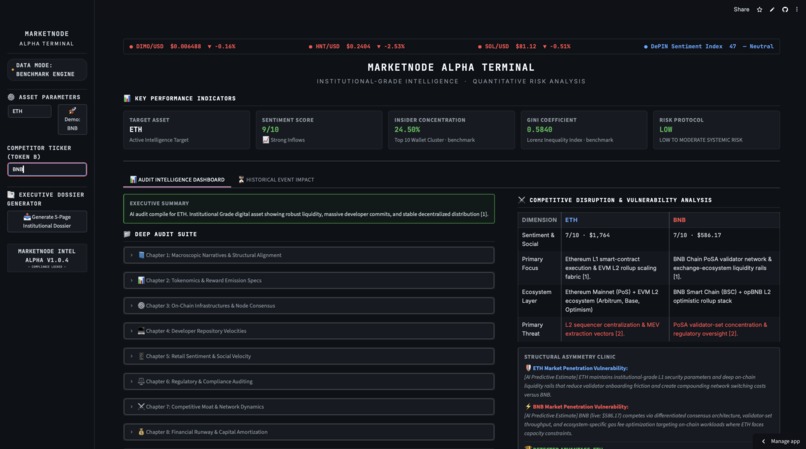Expand Chapter 4: Developer Repository Velocities
806x449 pixels.
[x=308, y=331]
